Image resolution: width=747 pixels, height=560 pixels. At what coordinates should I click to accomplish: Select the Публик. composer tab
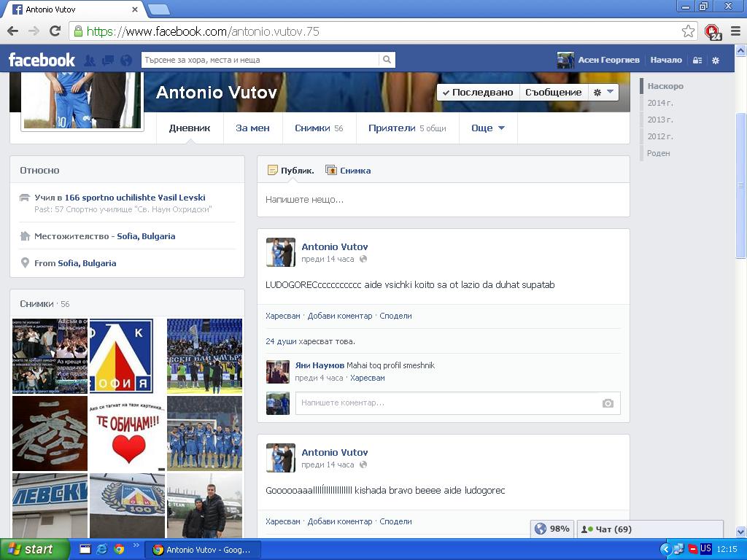[290, 171]
